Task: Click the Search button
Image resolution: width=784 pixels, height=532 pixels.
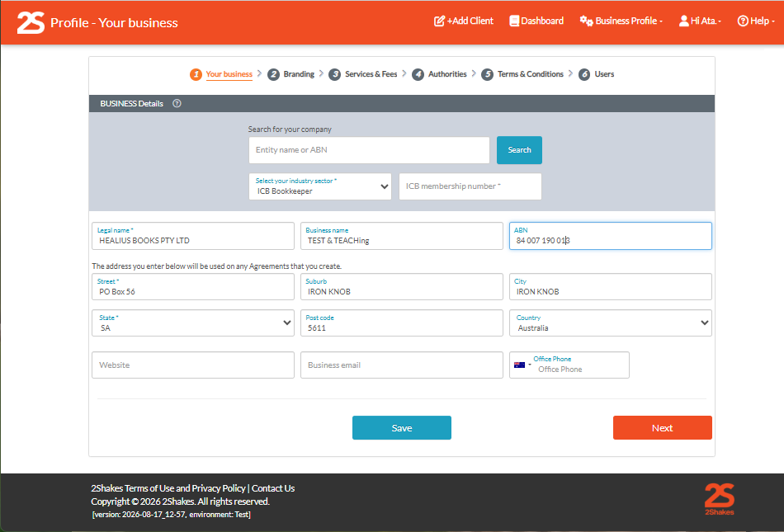Action: [519, 150]
